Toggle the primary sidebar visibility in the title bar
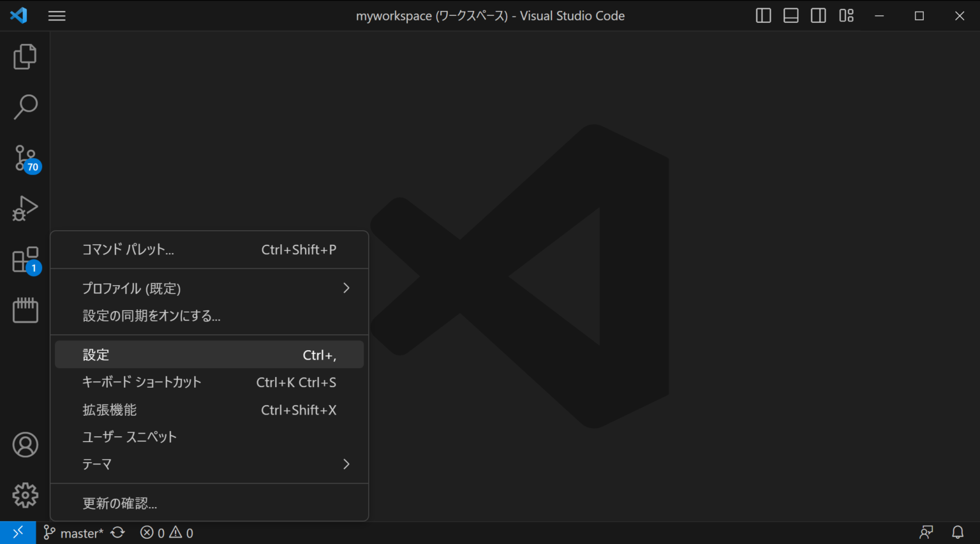This screenshot has height=544, width=980. 763,15
